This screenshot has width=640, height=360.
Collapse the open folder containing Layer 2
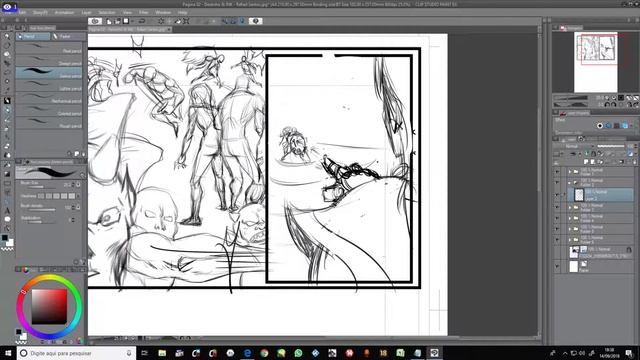click(x=570, y=182)
